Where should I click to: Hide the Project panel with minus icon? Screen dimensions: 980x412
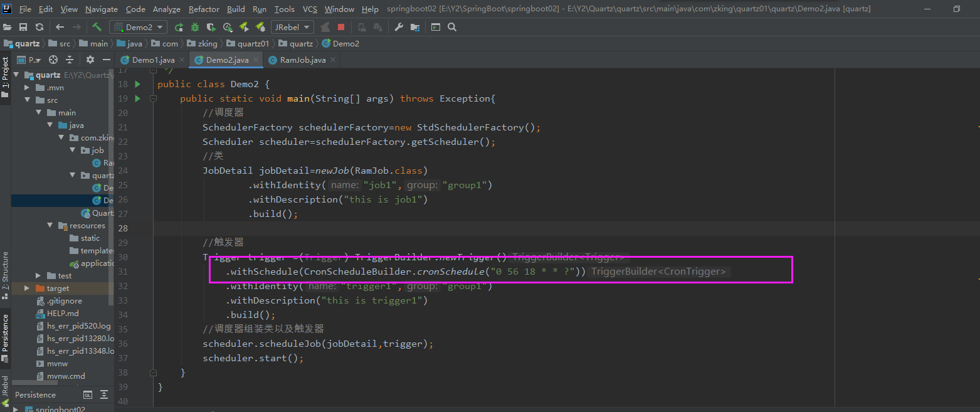106,60
